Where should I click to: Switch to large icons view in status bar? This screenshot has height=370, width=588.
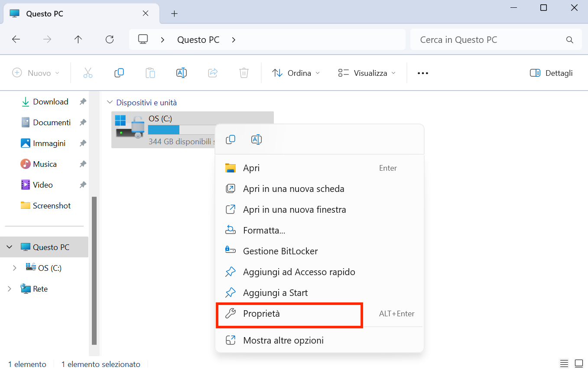point(579,363)
